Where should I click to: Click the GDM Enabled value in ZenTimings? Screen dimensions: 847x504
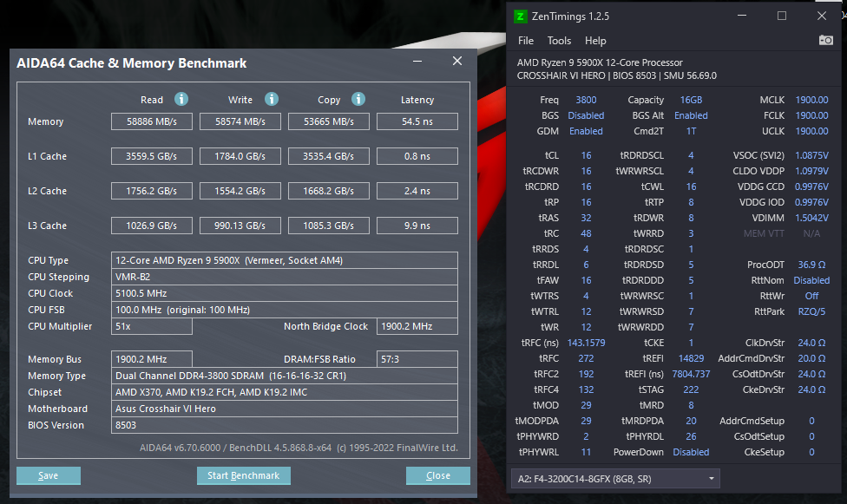pos(586,131)
